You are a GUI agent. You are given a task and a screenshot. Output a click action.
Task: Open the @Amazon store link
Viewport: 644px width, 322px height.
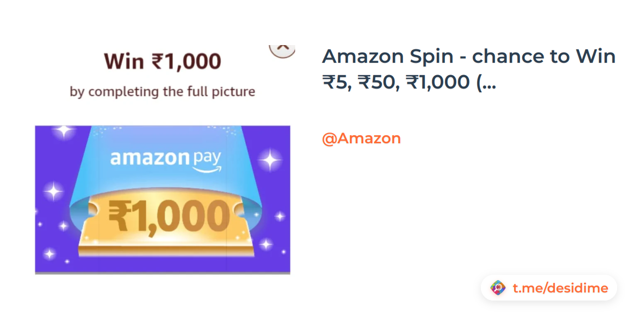361,138
